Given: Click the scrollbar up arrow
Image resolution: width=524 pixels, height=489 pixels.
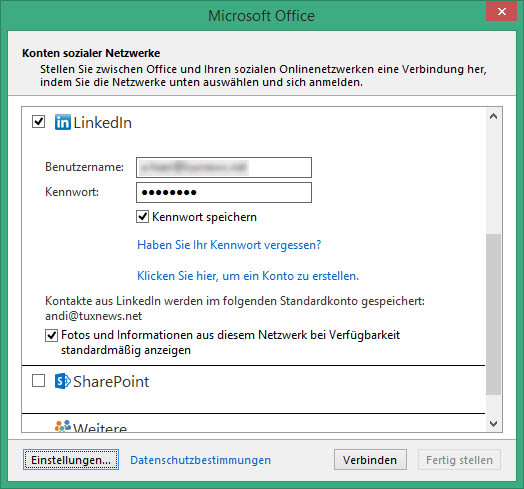Looking at the screenshot, I should click(x=493, y=116).
